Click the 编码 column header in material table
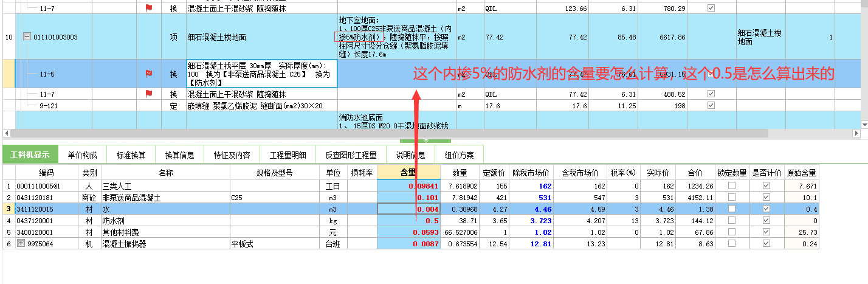868x284 pixels. (x=47, y=172)
